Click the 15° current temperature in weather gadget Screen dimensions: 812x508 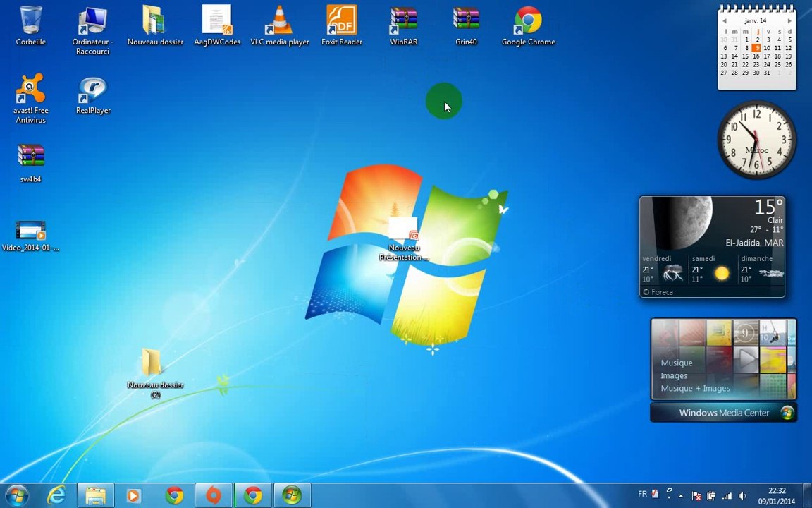pyautogui.click(x=768, y=207)
